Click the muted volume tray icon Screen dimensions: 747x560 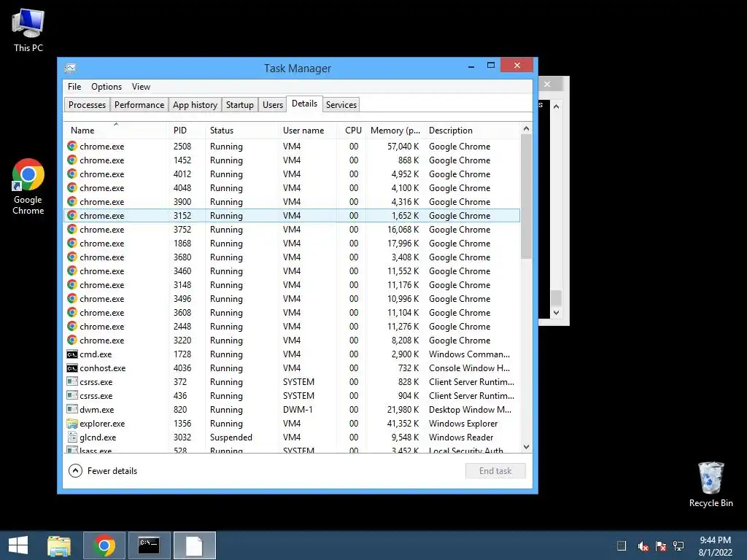pos(643,546)
